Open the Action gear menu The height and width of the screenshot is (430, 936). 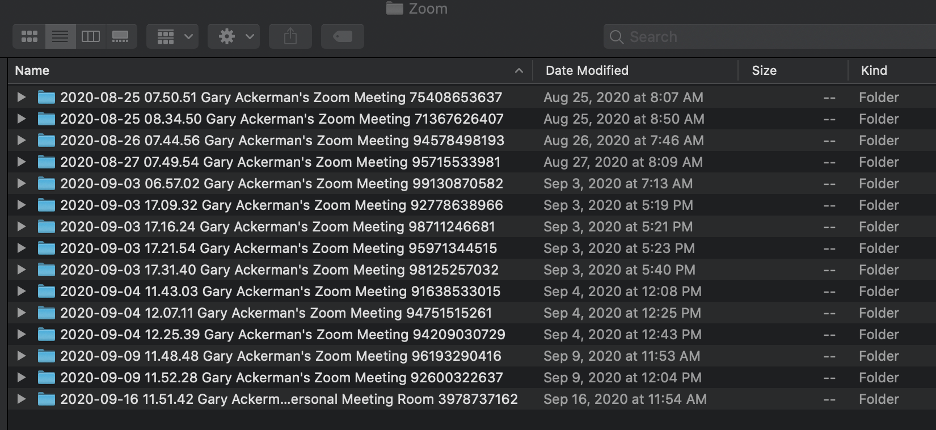pyautogui.click(x=233, y=36)
